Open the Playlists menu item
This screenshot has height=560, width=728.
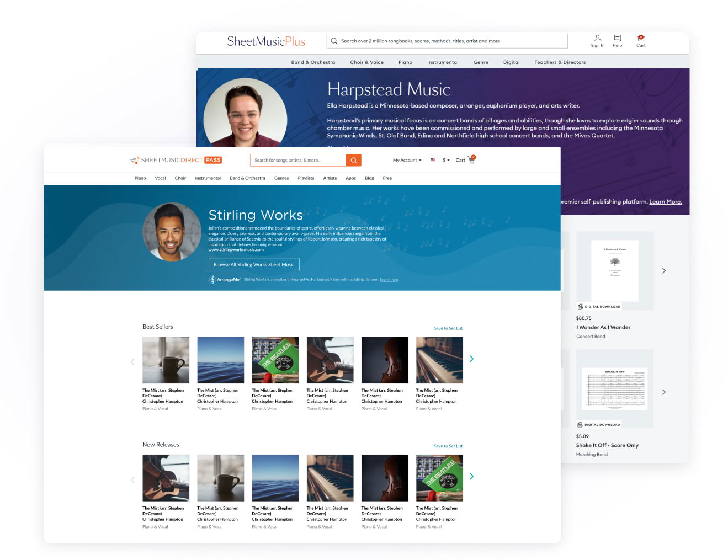pos(306,178)
